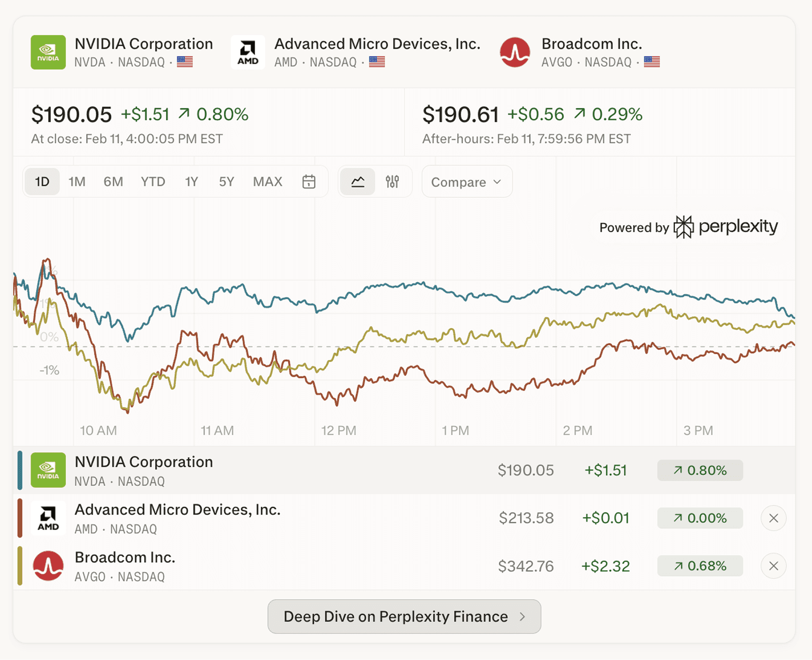Click the Broadcom logo in the header

coord(515,52)
